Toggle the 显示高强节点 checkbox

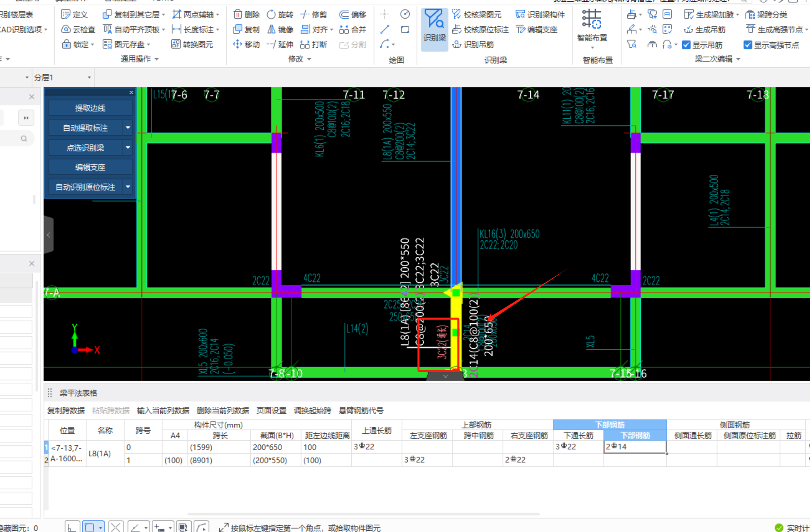(748, 45)
